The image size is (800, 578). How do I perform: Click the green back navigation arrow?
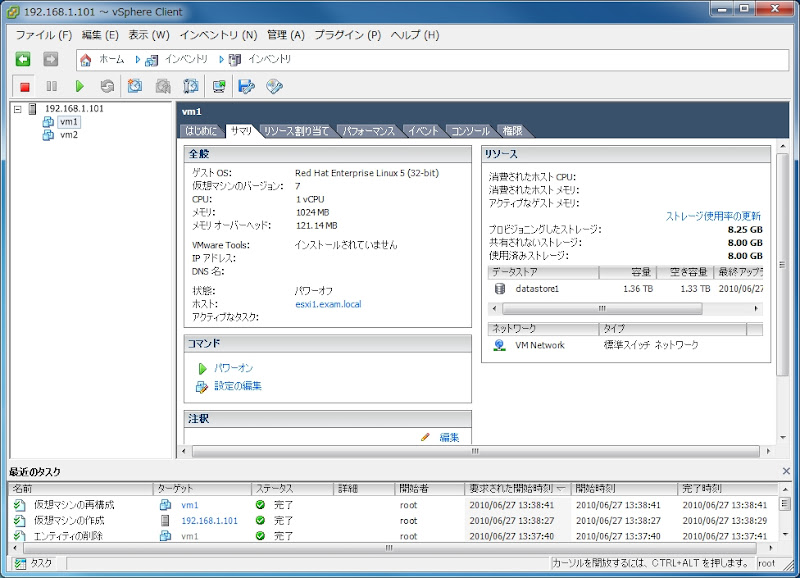tap(23, 59)
